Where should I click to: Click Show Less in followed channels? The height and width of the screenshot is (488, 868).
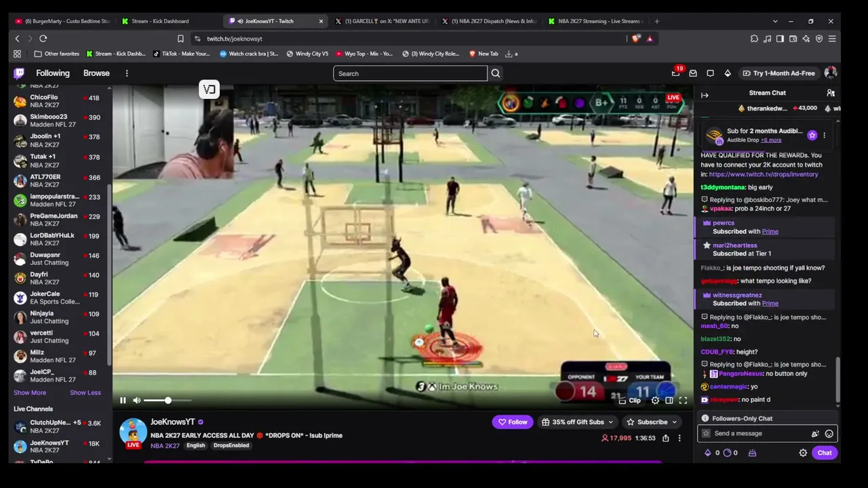click(85, 393)
